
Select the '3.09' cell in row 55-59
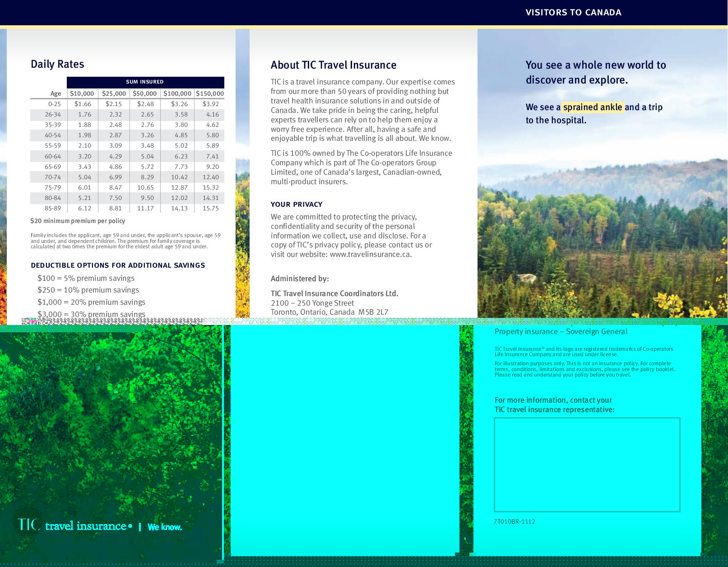coord(116,146)
